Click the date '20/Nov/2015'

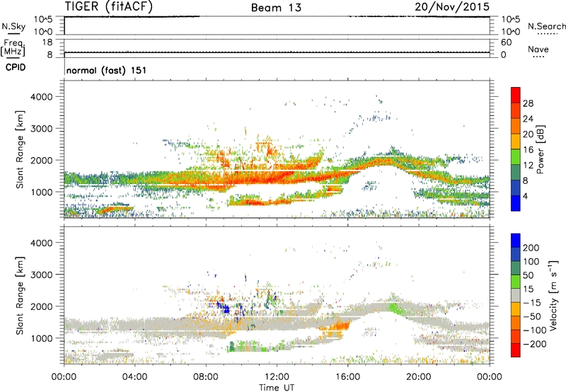pos(452,6)
